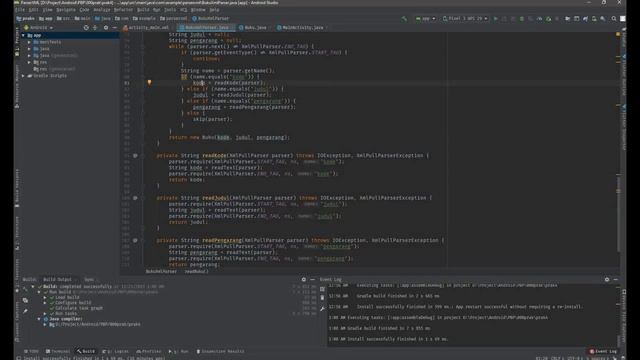This screenshot has height=360, width=640.
Task: Open the Code menu
Action: pos(84,10)
